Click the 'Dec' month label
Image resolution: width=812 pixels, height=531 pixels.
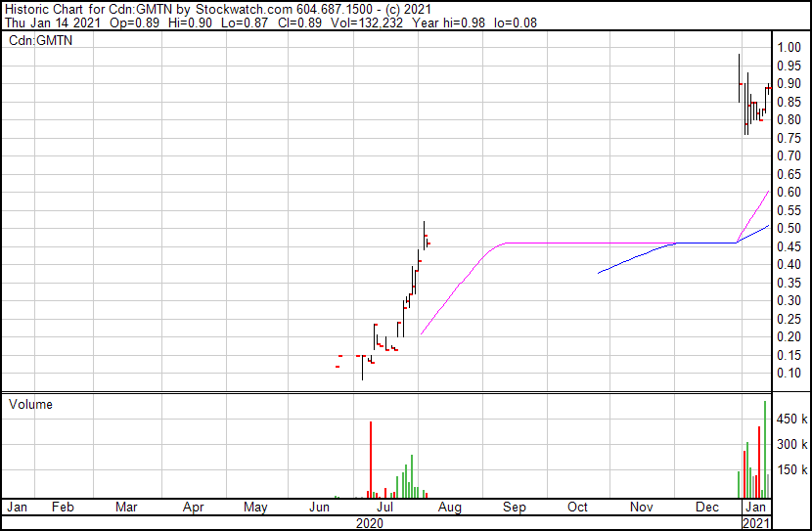[707, 507]
